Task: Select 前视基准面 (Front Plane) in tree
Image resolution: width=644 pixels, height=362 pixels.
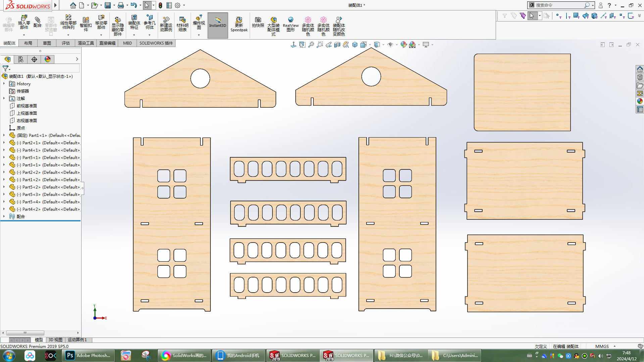Action: click(x=27, y=106)
